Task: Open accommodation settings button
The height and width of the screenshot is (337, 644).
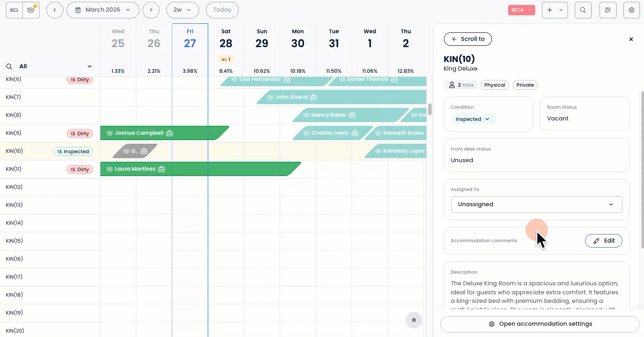Action: click(x=540, y=324)
